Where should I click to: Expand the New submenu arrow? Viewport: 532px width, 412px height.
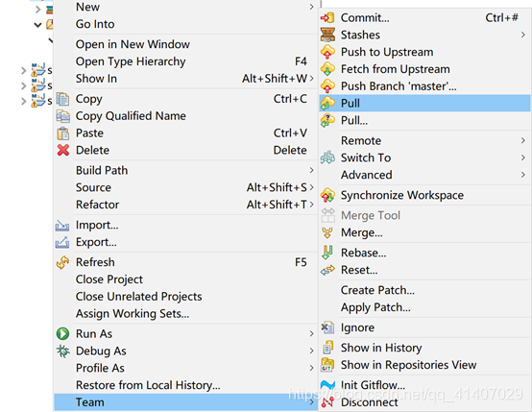[311, 7]
